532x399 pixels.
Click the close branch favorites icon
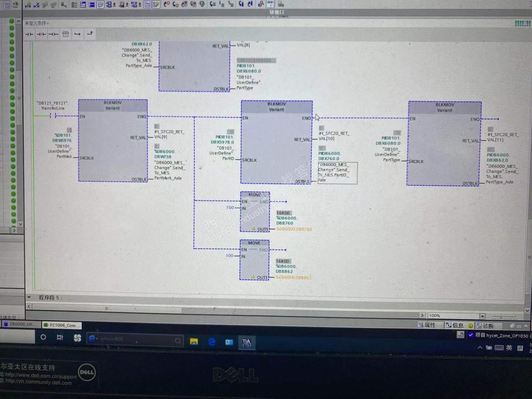click(x=90, y=34)
